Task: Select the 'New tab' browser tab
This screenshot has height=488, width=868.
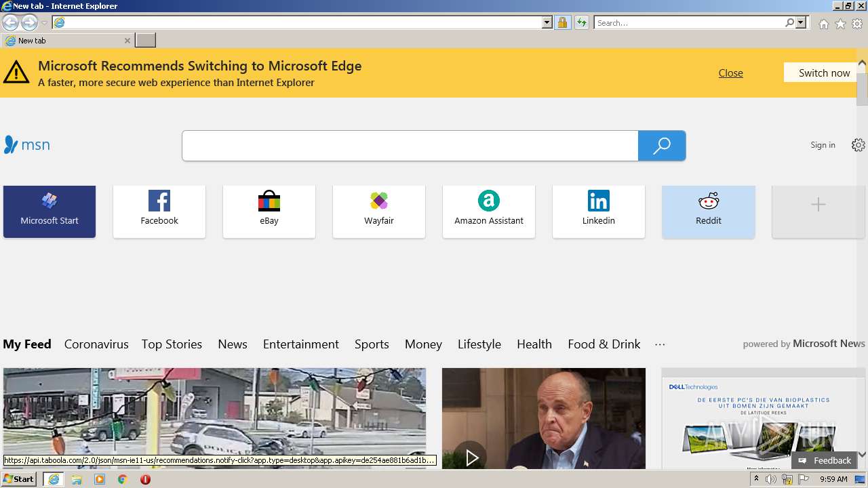Action: click(67, 41)
